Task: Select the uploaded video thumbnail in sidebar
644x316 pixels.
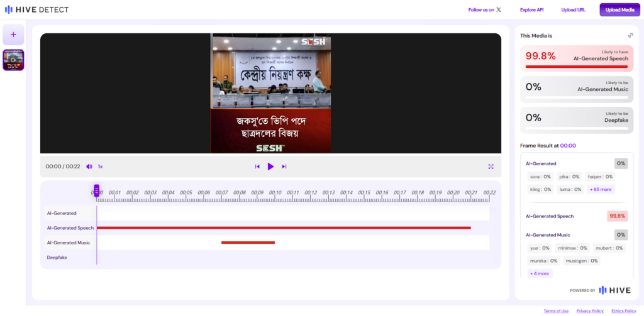Action: pyautogui.click(x=13, y=60)
